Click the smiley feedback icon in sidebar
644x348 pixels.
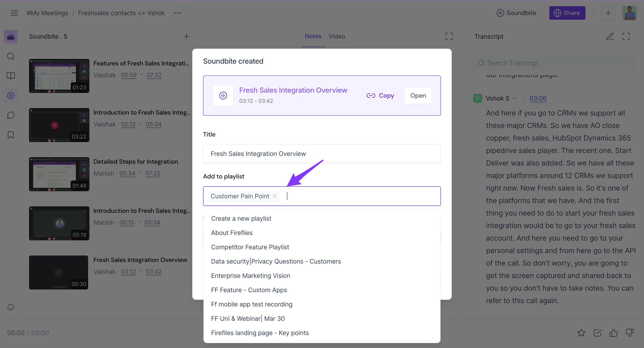(11, 307)
